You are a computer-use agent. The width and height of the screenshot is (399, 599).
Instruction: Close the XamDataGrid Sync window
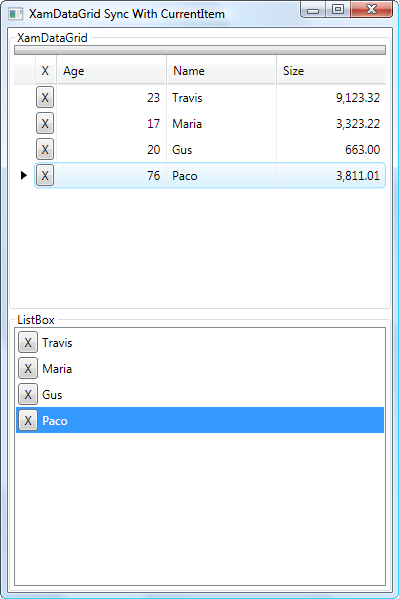371,10
